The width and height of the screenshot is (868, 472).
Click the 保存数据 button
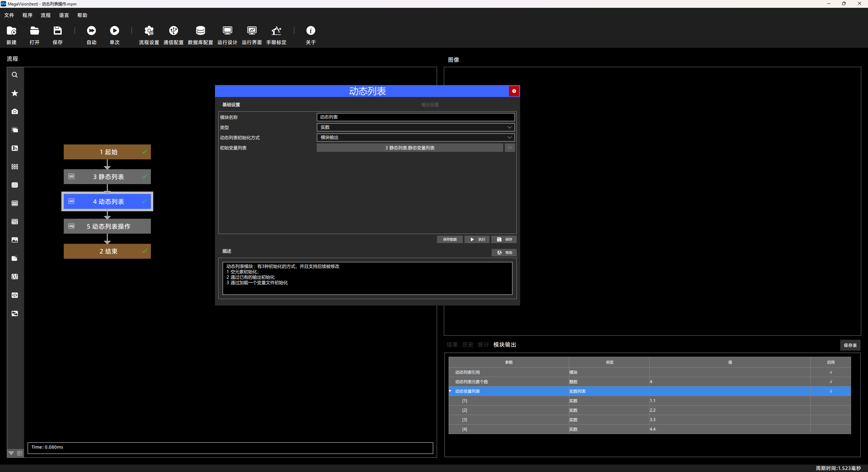point(450,239)
